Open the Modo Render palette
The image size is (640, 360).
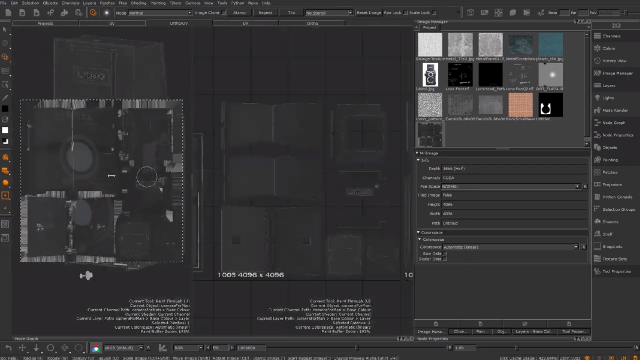(x=614, y=110)
